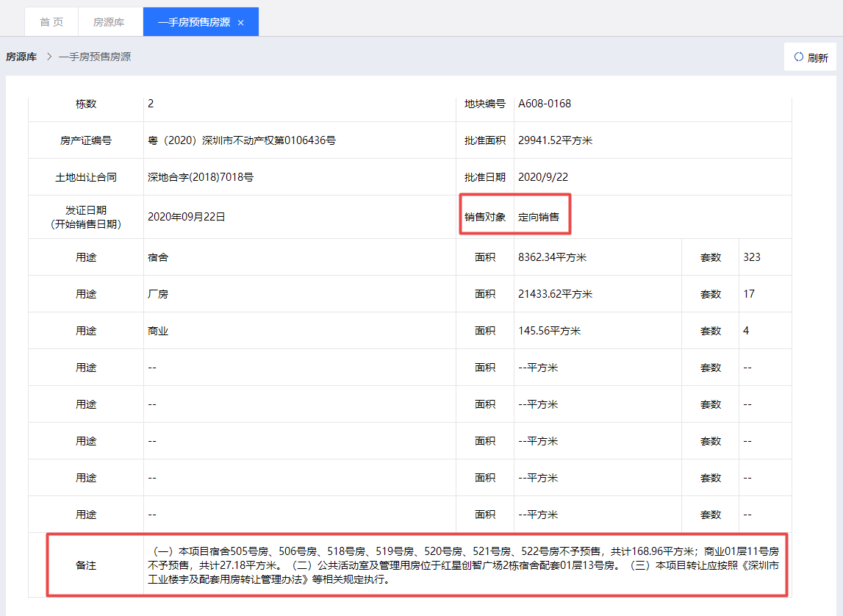Click the 定向销售 sales target value
Image resolution: width=843 pixels, height=616 pixels.
point(539,217)
